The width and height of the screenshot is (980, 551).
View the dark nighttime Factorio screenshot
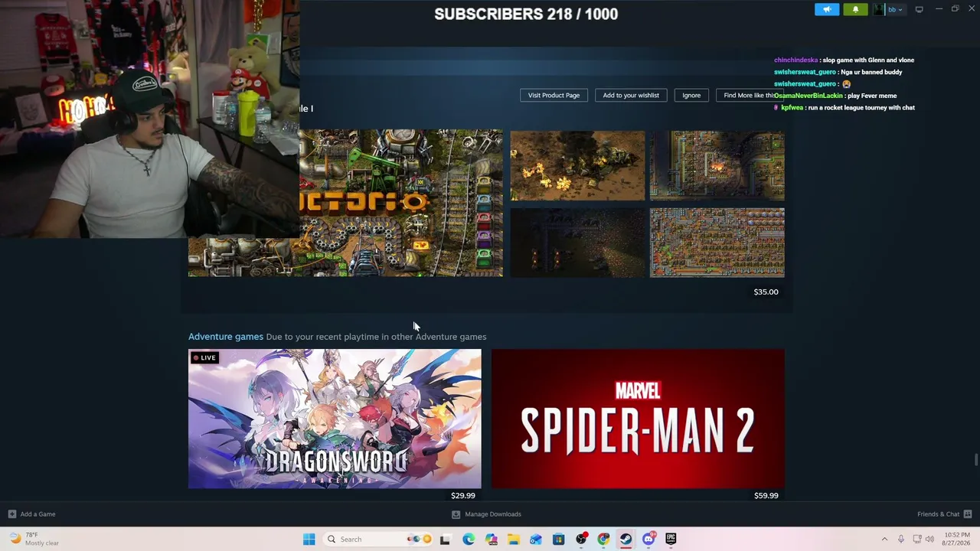point(577,243)
